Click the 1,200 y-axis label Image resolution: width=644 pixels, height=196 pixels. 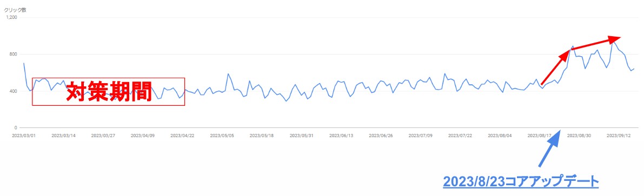11,18
